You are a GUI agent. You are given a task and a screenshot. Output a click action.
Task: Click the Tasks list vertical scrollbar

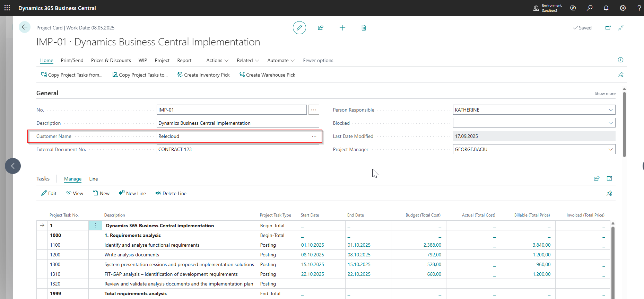(x=613, y=262)
